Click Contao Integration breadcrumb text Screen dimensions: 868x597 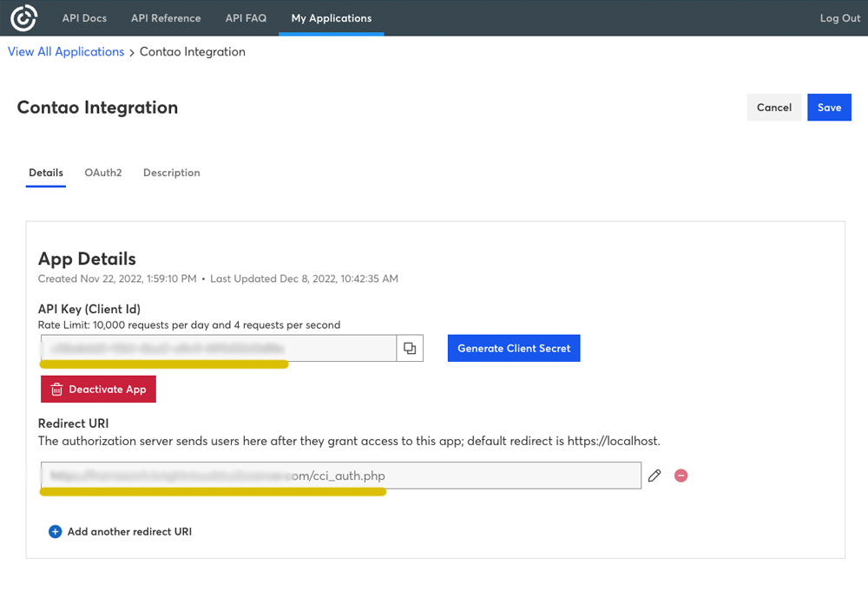click(192, 51)
